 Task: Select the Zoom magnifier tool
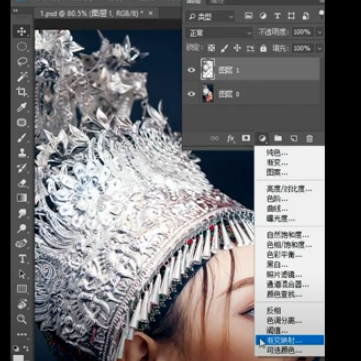coord(22,319)
